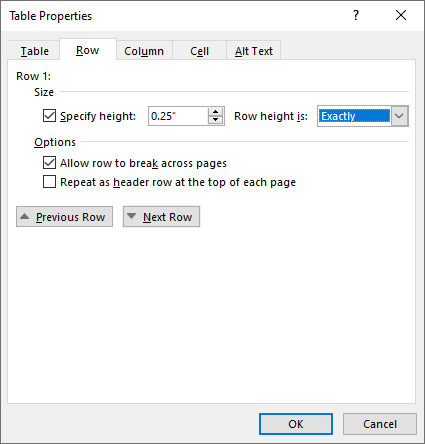Screen dimensions: 425x444
Task: Disable Allow row to break across pages
Action: point(49,163)
